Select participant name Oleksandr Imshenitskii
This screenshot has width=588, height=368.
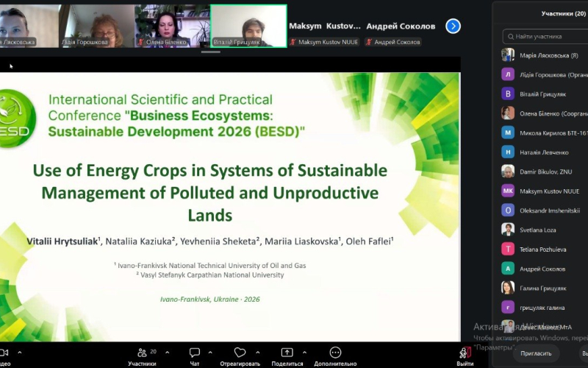(550, 210)
